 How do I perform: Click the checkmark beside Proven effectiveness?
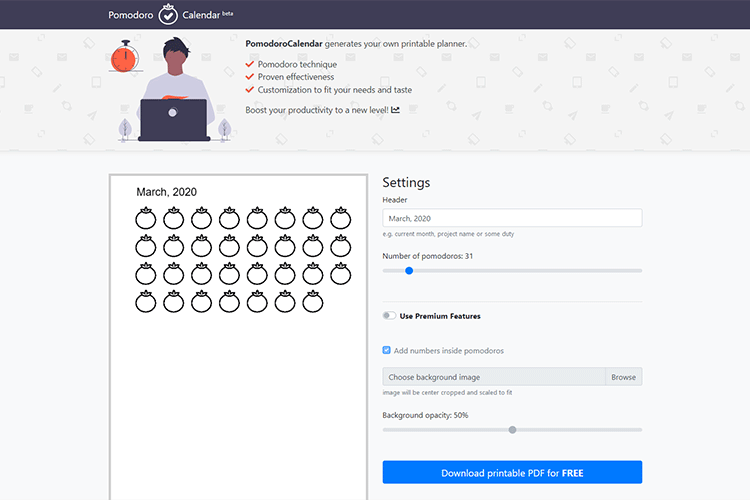pyautogui.click(x=250, y=77)
